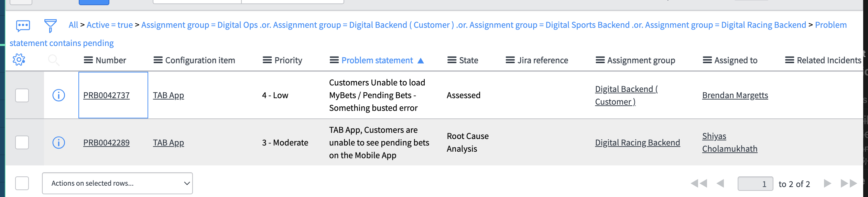This screenshot has width=868, height=197.
Task: Open problem record PRB0042289 link
Action: click(x=106, y=143)
